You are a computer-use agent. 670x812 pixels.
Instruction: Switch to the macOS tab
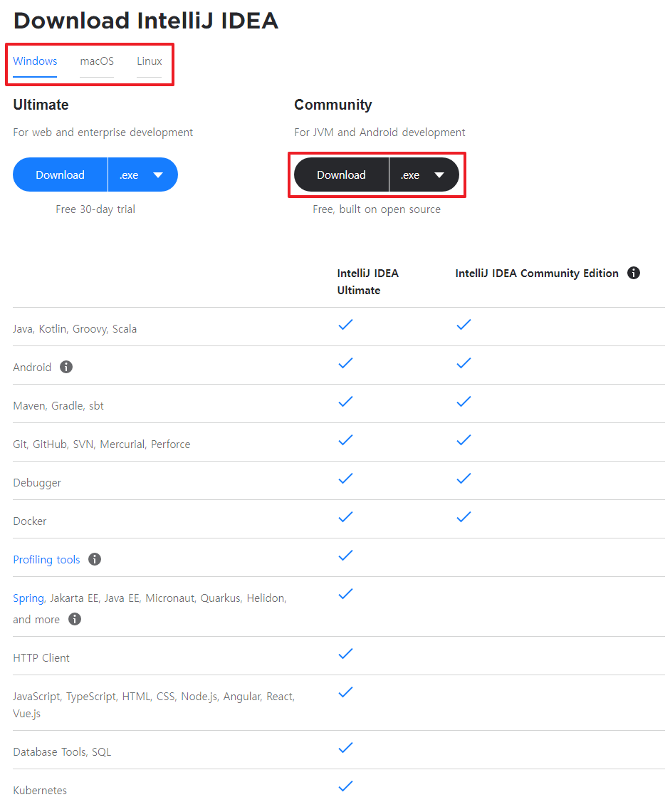point(97,61)
